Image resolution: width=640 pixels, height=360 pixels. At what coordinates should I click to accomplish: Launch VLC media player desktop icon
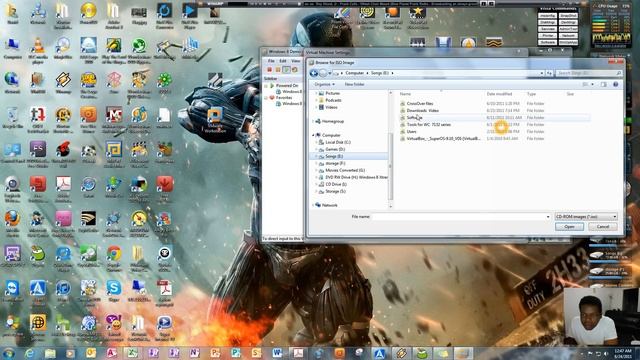[x=38, y=51]
